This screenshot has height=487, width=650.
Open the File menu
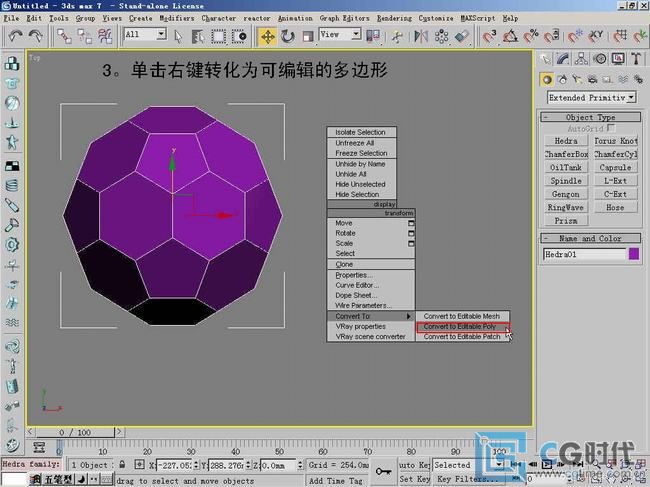11,18
